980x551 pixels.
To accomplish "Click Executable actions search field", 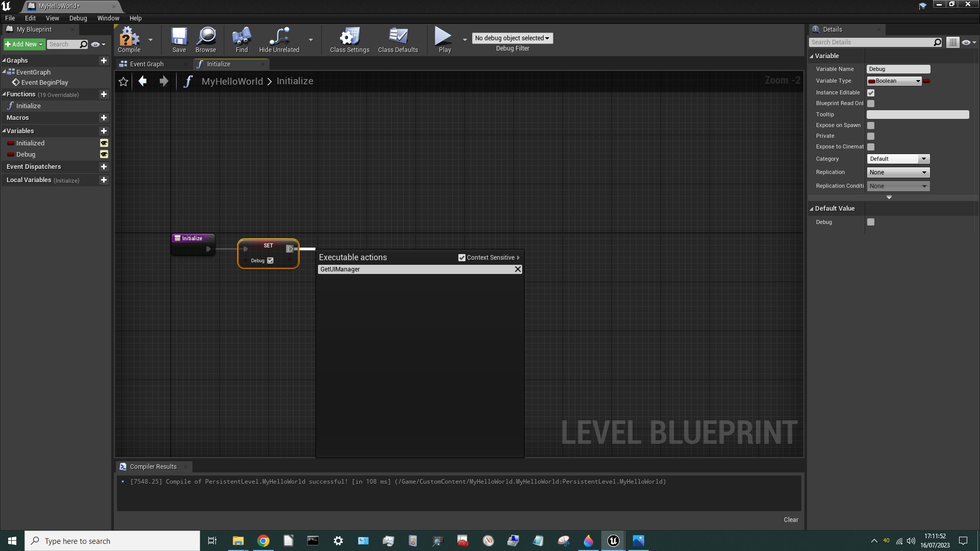I will (415, 269).
